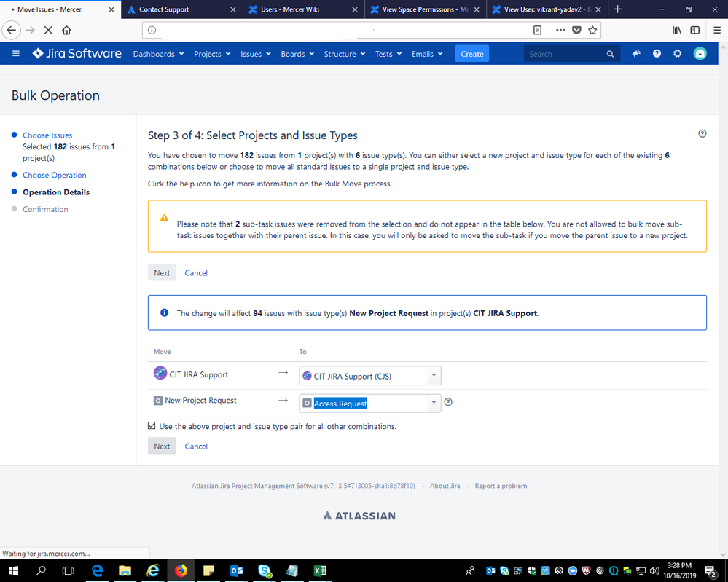Click the Create button

pyautogui.click(x=471, y=54)
